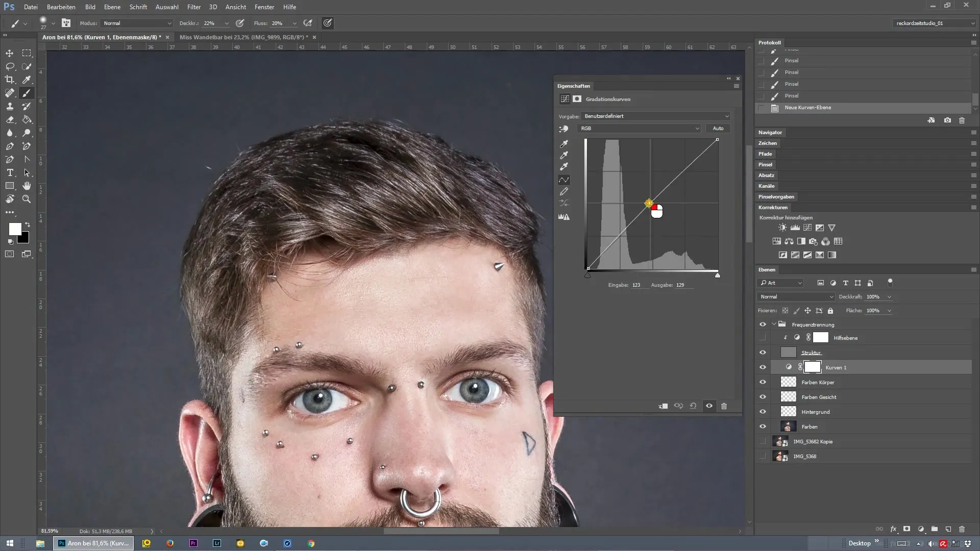This screenshot has height=551, width=980.
Task: Hide the Farben Körper layer
Action: (x=763, y=382)
